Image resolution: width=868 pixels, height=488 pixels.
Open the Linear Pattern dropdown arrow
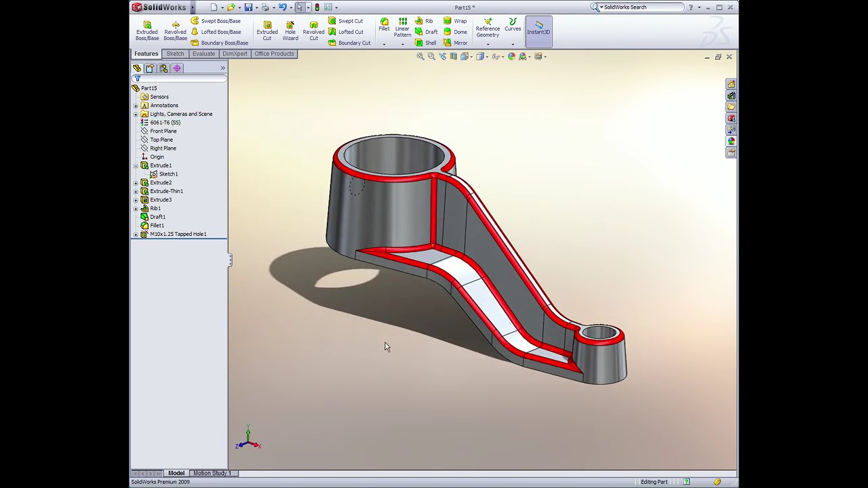tap(403, 45)
